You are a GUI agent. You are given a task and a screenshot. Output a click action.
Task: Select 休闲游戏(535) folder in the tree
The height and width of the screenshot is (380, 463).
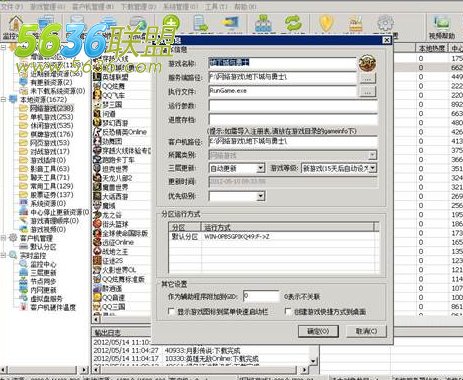(46, 126)
